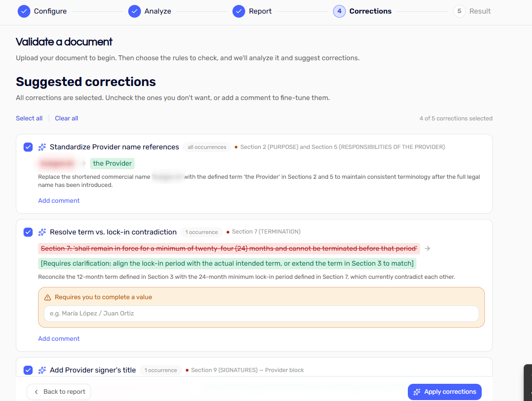Click sparkle icon beside Add Provider signer's title
This screenshot has width=532, height=401.
[42, 370]
